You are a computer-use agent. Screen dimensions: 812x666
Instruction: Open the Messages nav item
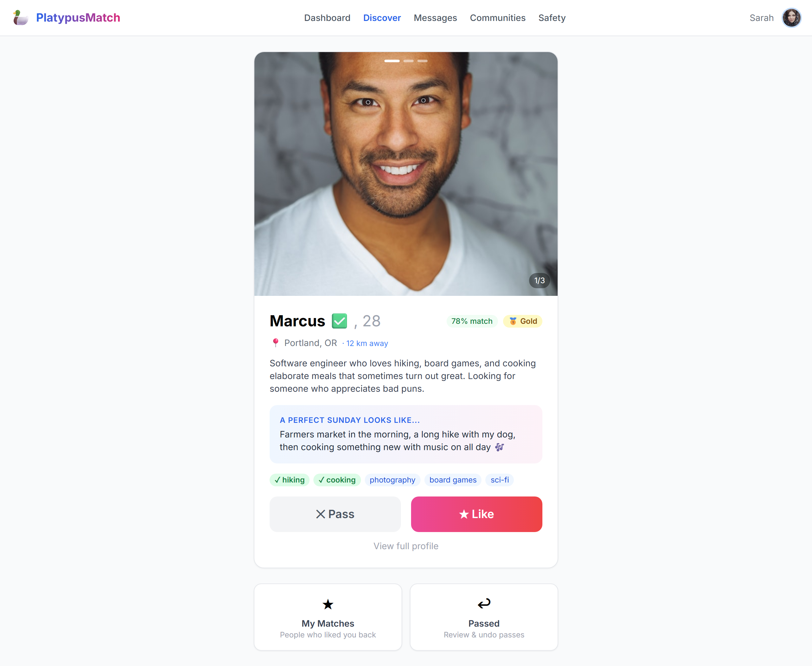point(435,18)
